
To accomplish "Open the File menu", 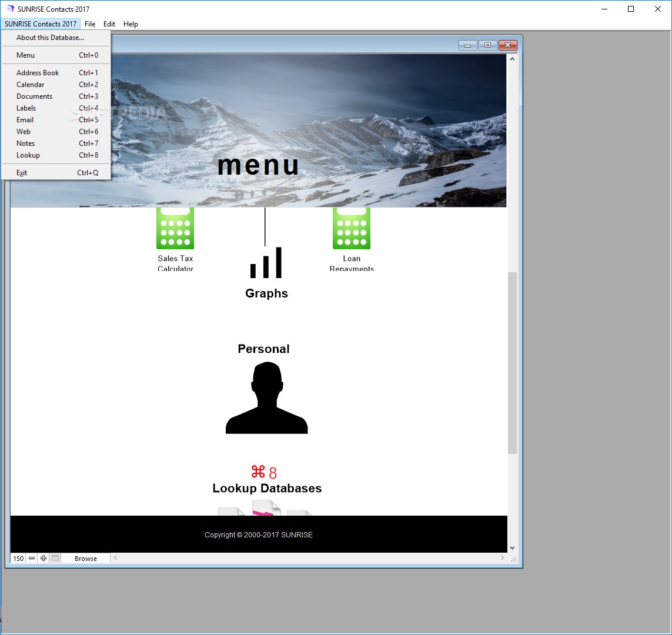I will (x=90, y=24).
